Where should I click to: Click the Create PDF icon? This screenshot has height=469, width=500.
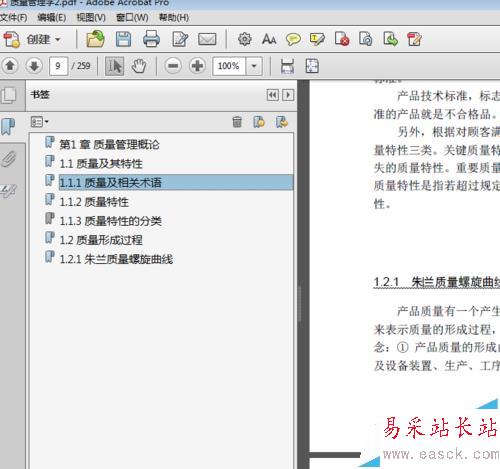click(x=12, y=39)
